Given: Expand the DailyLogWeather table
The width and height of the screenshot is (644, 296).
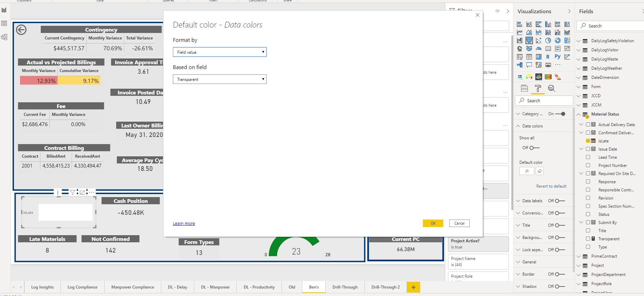Looking at the screenshot, I should [x=578, y=68].
